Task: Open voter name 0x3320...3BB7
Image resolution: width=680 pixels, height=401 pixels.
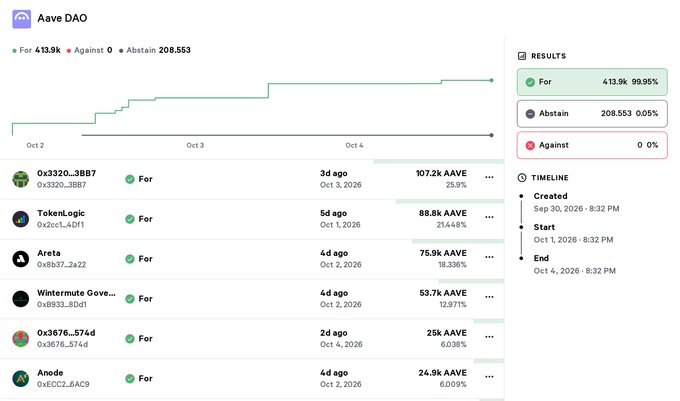Action: (x=66, y=173)
